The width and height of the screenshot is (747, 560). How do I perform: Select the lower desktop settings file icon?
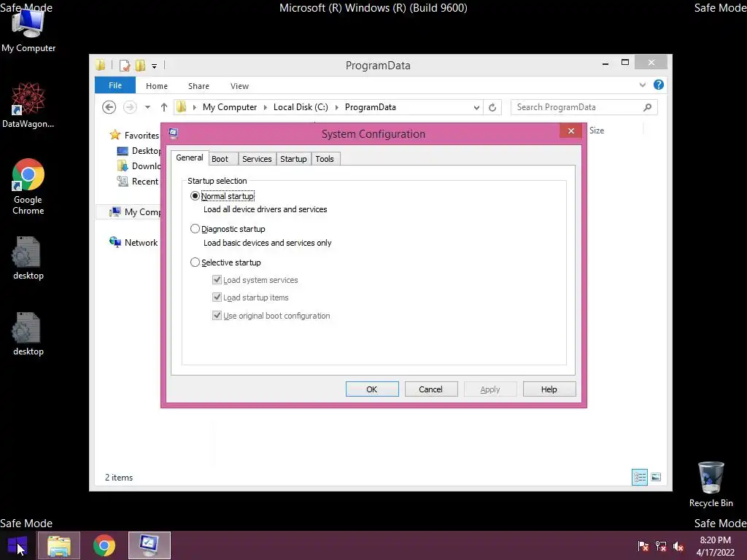click(x=28, y=333)
